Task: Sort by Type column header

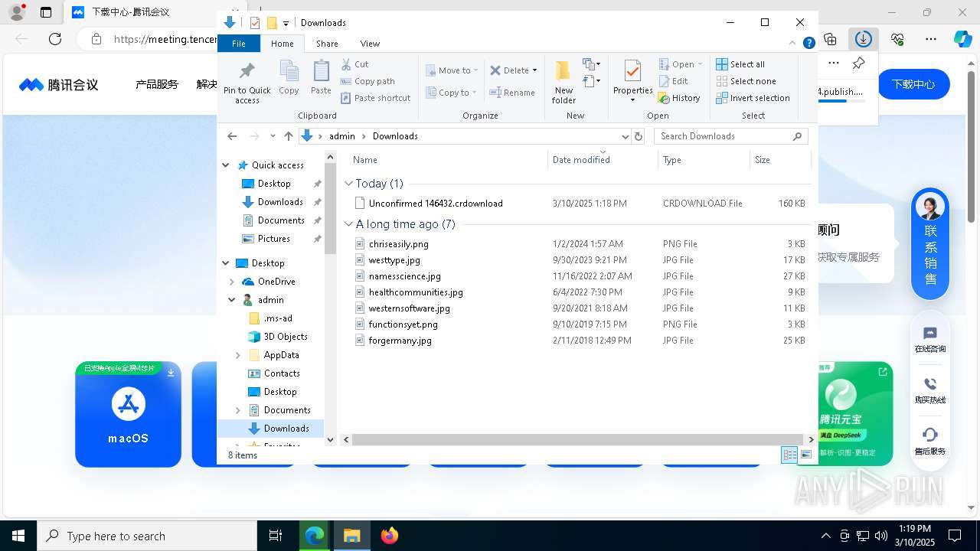Action: (704, 160)
